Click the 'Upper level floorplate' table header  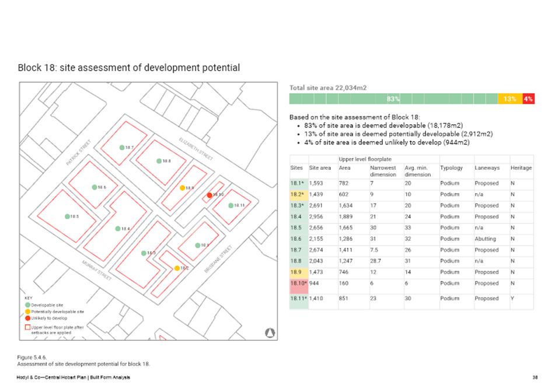pyautogui.click(x=365, y=159)
